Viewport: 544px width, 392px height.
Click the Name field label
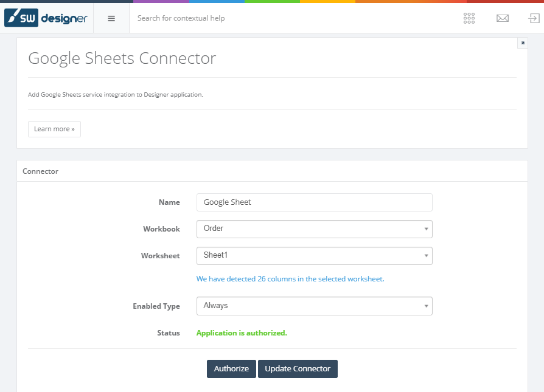(x=169, y=202)
